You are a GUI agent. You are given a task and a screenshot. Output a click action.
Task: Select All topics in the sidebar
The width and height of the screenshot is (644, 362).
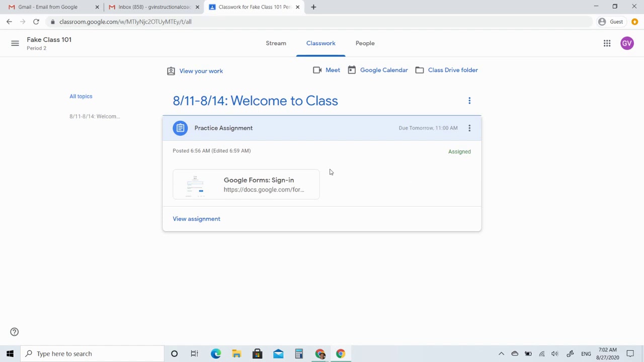click(81, 96)
